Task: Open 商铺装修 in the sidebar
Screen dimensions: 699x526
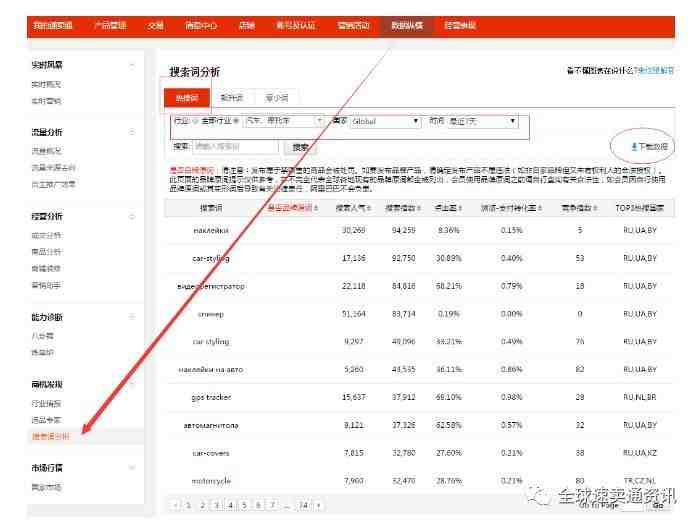Action: point(46,268)
